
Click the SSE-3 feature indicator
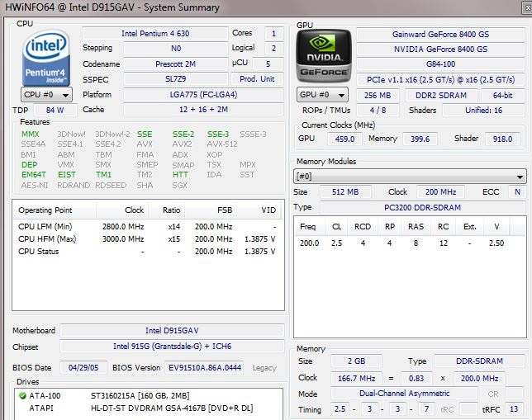point(218,134)
